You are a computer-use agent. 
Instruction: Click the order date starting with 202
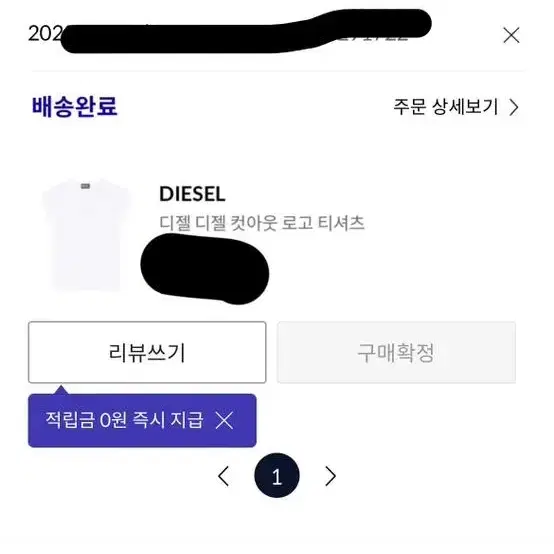pyautogui.click(x=45, y=34)
